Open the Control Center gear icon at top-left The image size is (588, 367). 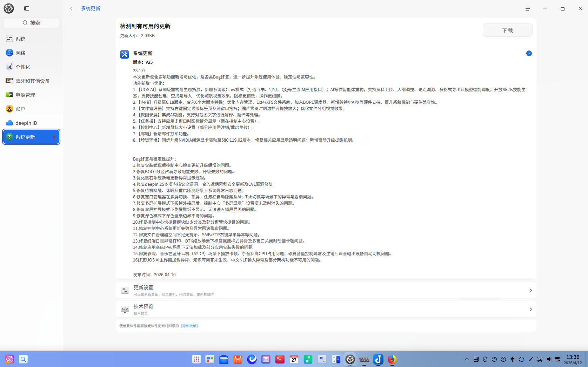pos(9,8)
